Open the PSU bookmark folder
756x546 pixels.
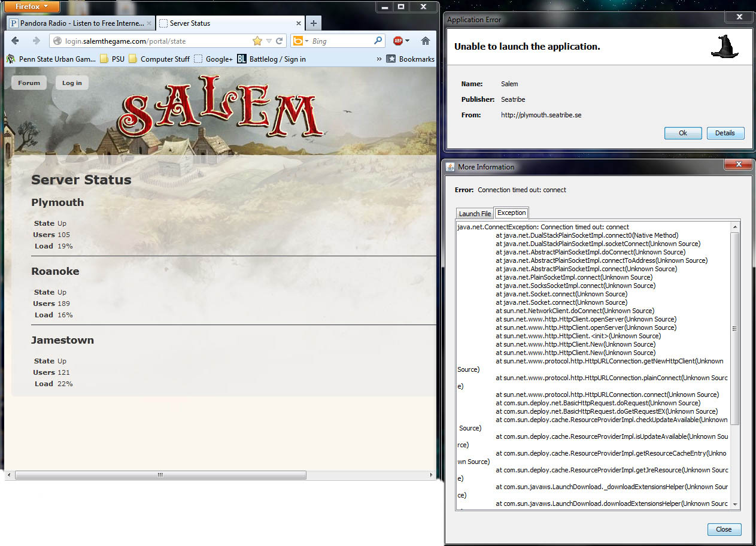[113, 59]
